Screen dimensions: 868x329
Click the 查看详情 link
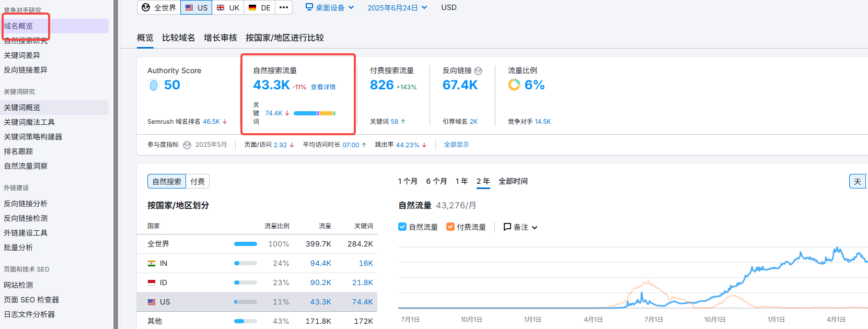pyautogui.click(x=323, y=87)
